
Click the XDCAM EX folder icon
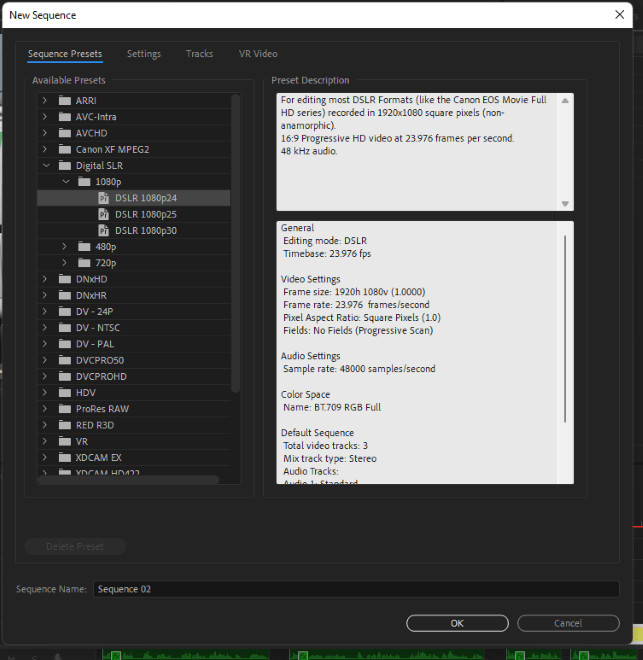(65, 458)
